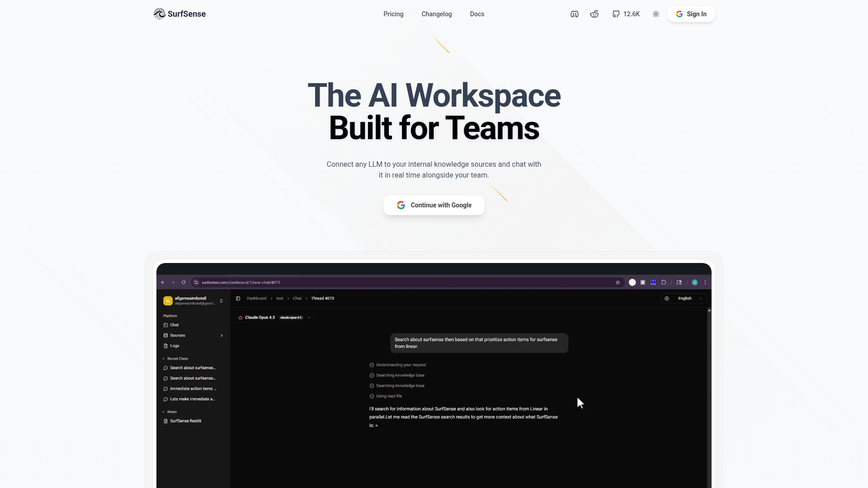868x488 pixels.
Task: Click the site info icon beside the URL
Action: click(196, 282)
